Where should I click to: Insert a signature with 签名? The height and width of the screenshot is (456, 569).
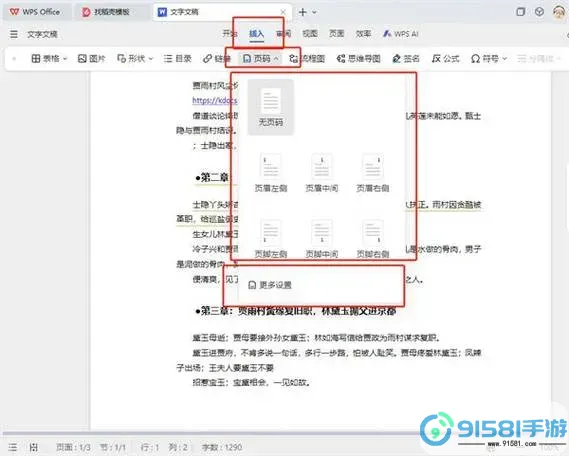pos(406,58)
